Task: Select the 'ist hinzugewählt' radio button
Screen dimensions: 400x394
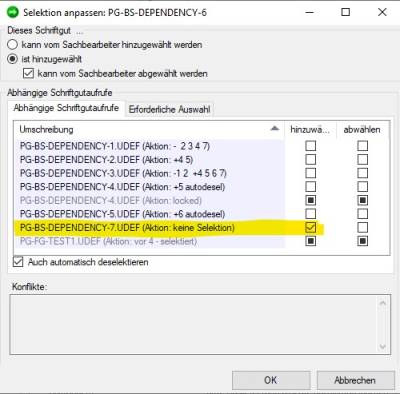Action: click(x=12, y=59)
